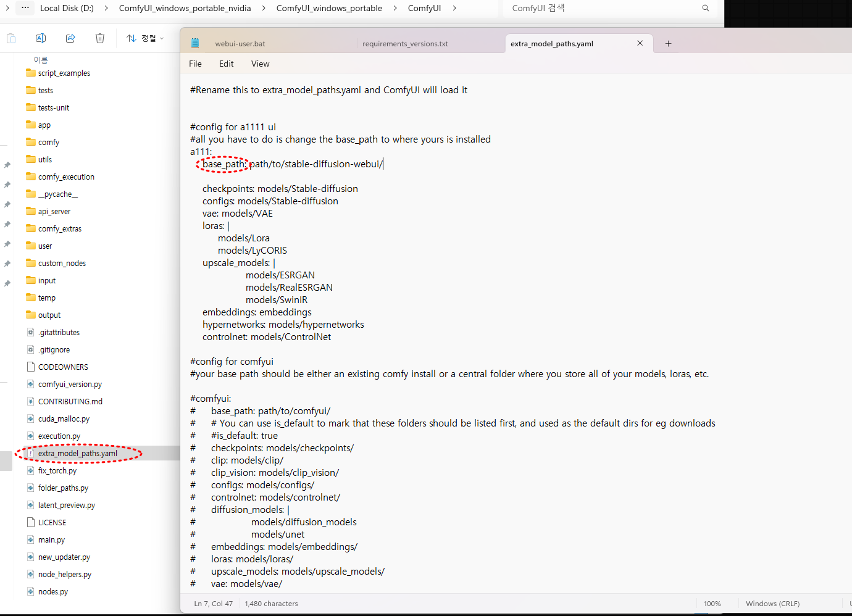Select the comfy_execution folder
The height and width of the screenshot is (616, 852).
pyautogui.click(x=66, y=177)
